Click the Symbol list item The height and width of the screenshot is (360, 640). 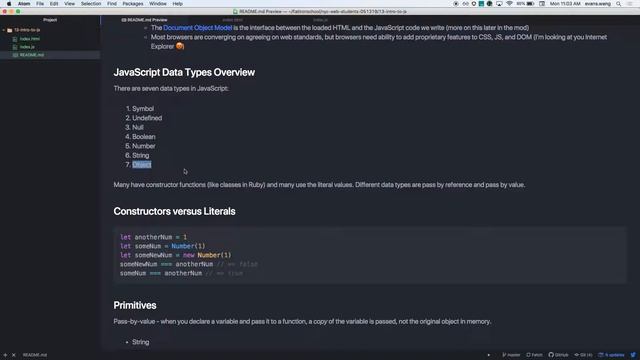tap(143, 109)
